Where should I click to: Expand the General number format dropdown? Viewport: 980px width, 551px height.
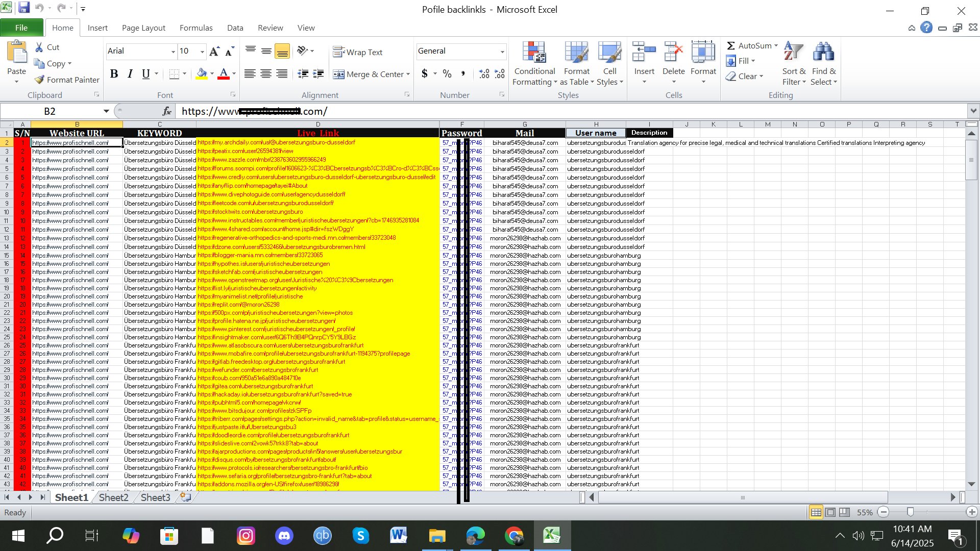502,51
